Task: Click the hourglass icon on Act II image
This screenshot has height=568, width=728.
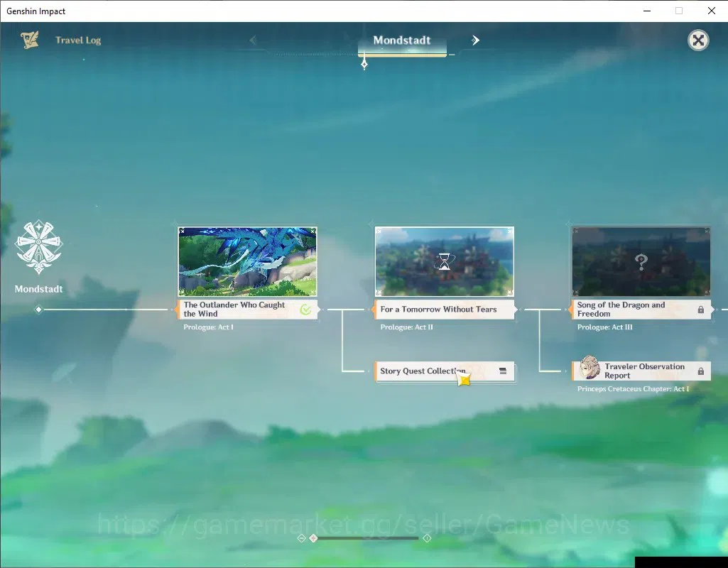Action: (x=445, y=262)
